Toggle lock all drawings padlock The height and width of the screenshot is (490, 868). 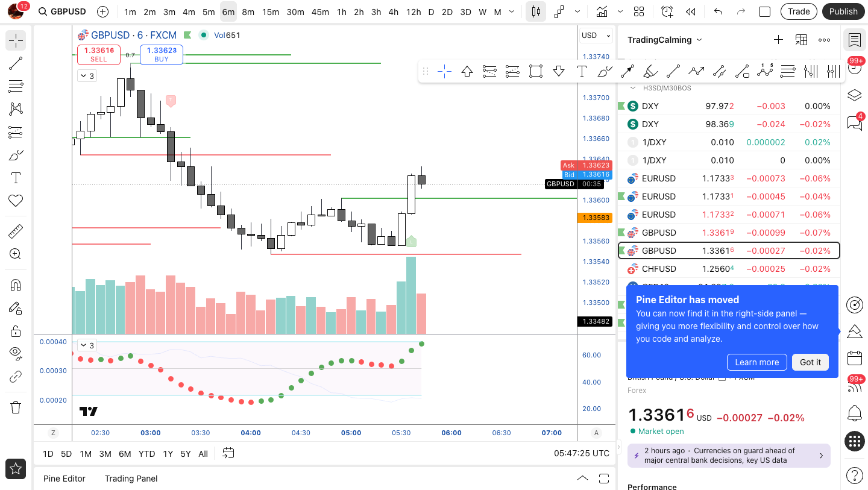pyautogui.click(x=16, y=331)
